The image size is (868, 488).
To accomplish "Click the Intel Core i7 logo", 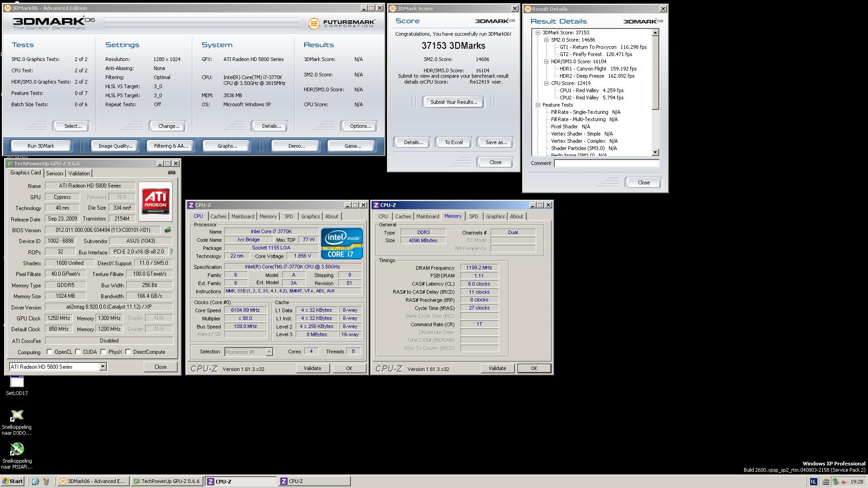I will pos(342,243).
